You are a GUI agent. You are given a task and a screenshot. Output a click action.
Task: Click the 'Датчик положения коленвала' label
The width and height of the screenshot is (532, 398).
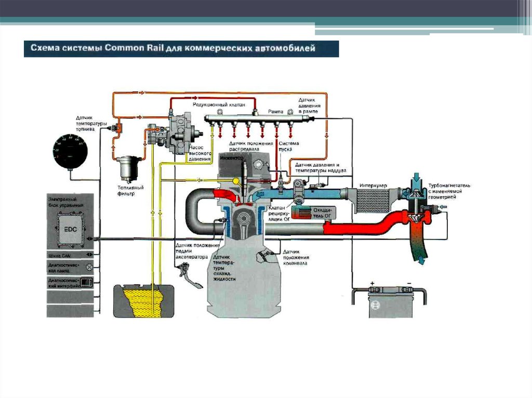click(x=296, y=257)
